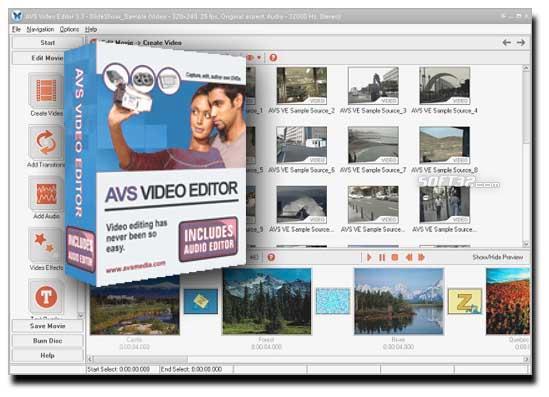Select the Add Transitions arrows icon

(46, 142)
